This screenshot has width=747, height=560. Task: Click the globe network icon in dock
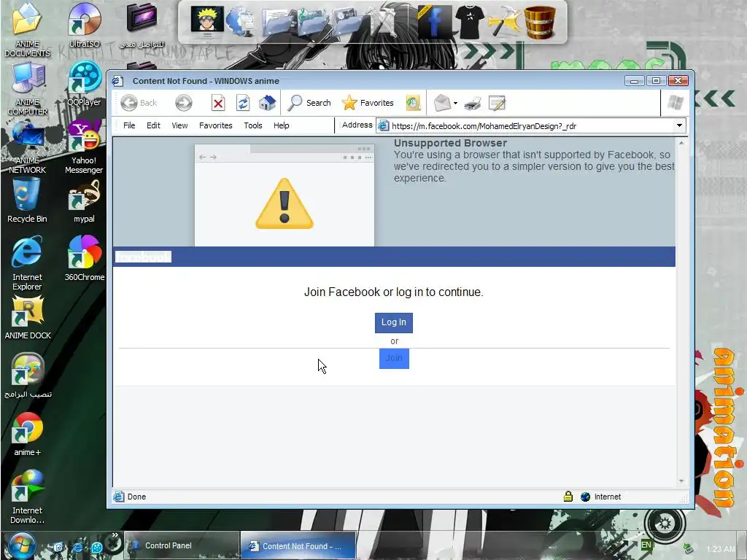(241, 21)
